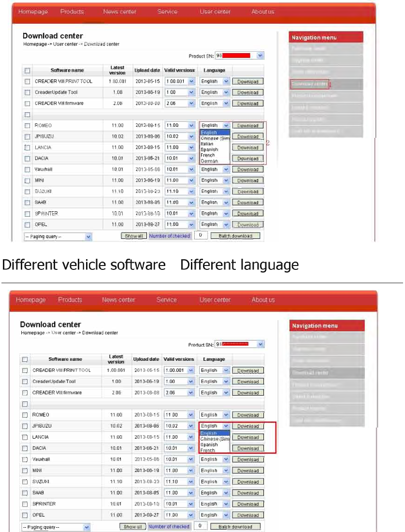The image size is (405, 532).
Task: Toggle select-all header checkbox in upper screenshot
Action: click(x=28, y=71)
